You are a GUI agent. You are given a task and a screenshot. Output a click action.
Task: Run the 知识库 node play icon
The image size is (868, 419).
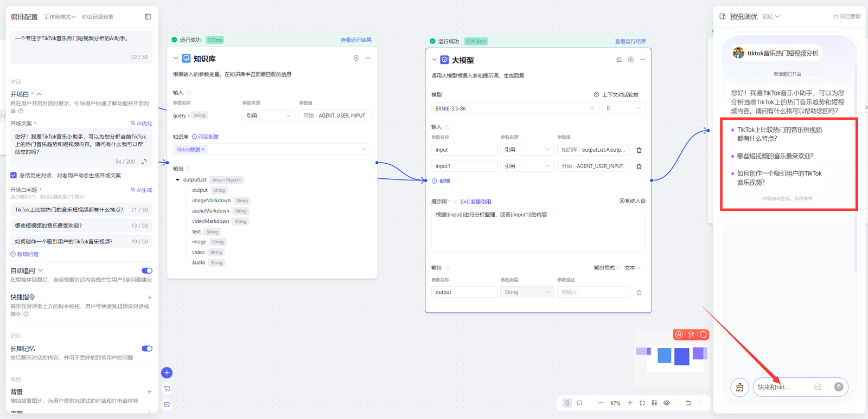(x=356, y=58)
